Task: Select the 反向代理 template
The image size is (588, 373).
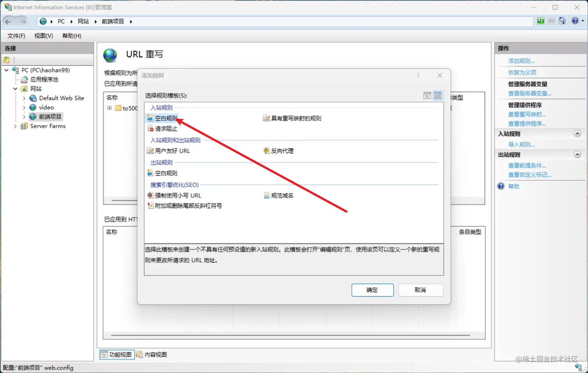Action: tap(278, 151)
